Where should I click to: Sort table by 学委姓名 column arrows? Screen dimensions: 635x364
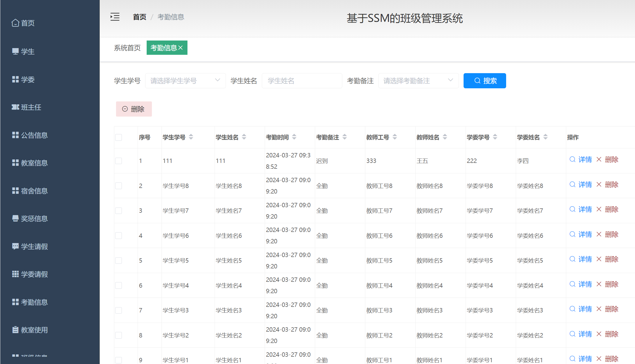(x=545, y=137)
